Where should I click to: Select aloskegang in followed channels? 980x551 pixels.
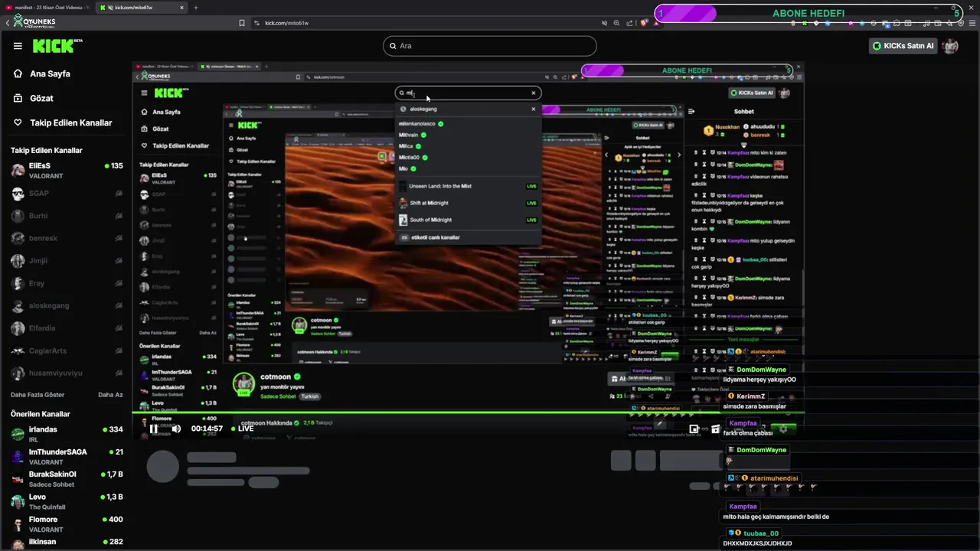pyautogui.click(x=67, y=305)
